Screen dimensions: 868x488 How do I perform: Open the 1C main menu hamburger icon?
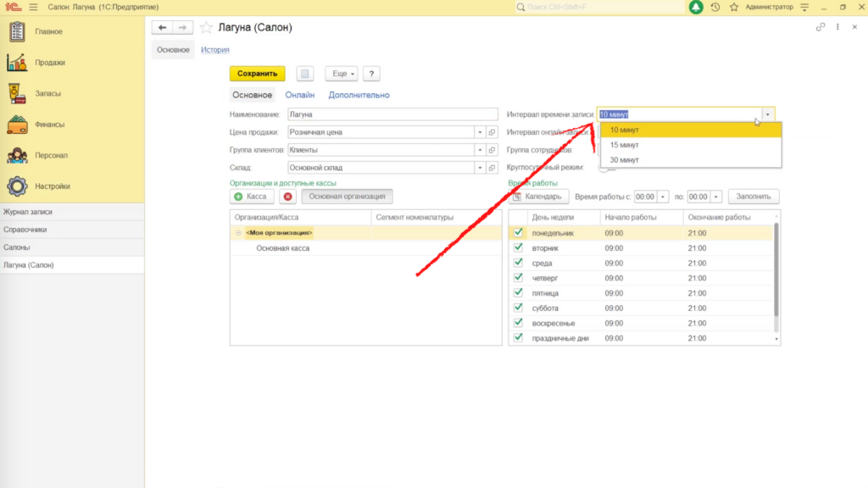point(33,7)
